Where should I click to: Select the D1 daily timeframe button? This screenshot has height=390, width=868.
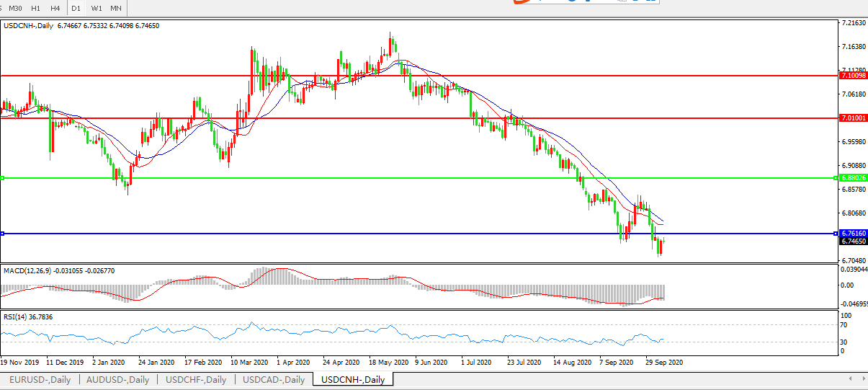(x=76, y=8)
